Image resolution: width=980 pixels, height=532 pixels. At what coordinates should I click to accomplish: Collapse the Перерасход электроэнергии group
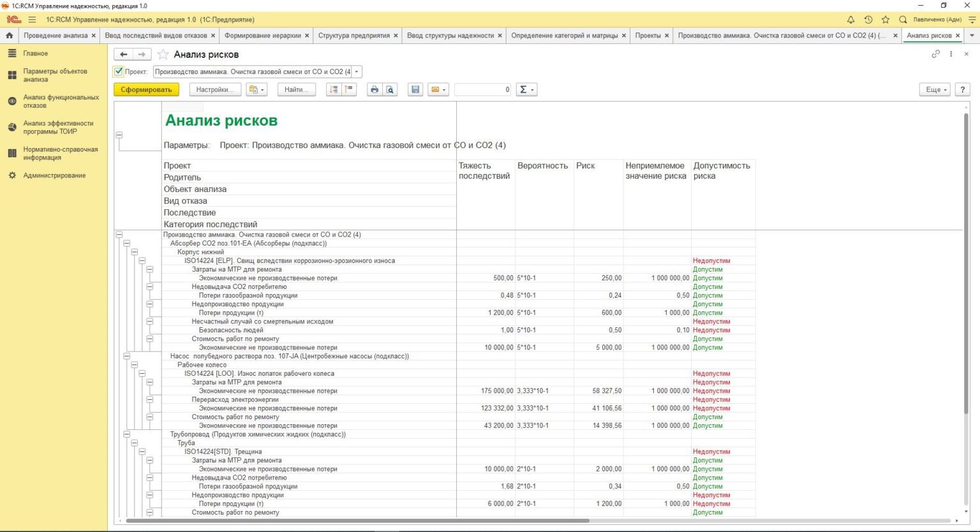point(150,399)
